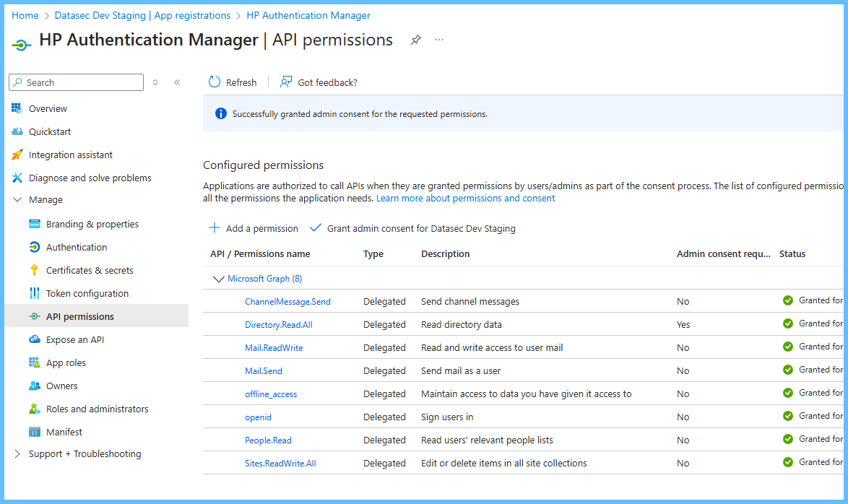Click the Status column header
The width and height of the screenshot is (848, 504).
click(792, 253)
